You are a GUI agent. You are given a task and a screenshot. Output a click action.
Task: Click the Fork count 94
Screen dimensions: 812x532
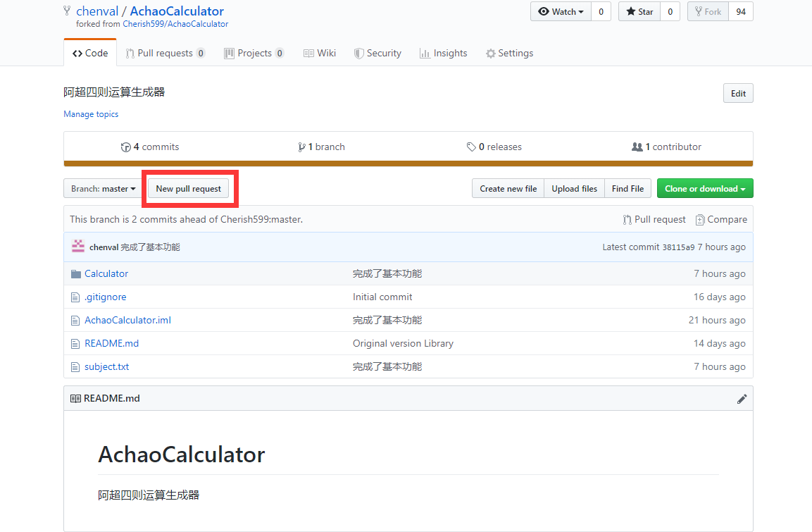click(741, 11)
